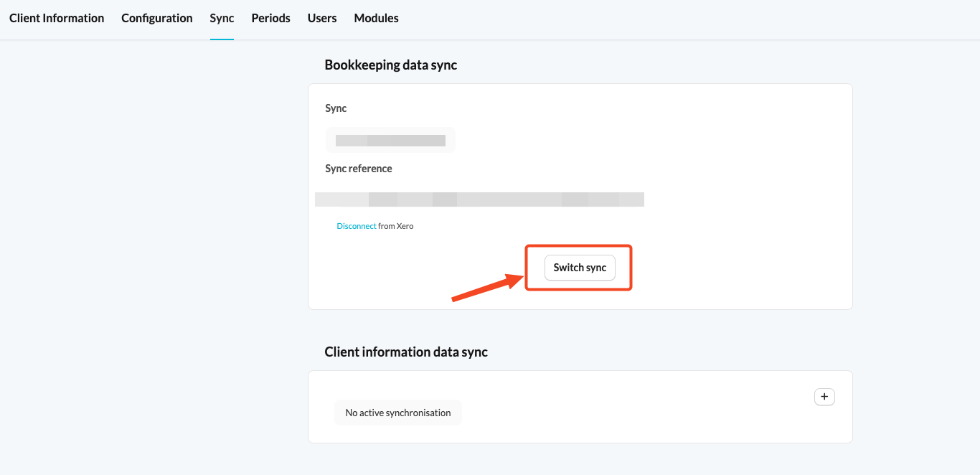Click the blurred Sync value field
980x475 pixels.
(390, 141)
